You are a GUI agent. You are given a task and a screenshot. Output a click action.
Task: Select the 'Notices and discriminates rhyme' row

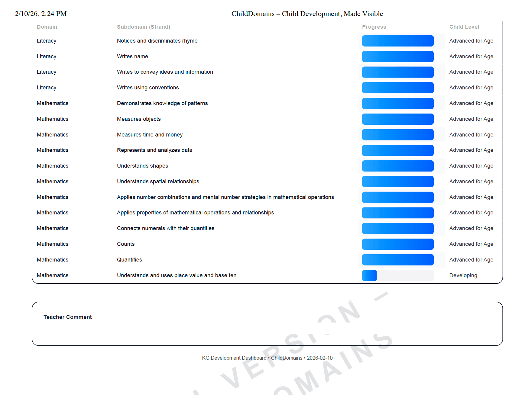pyautogui.click(x=157, y=41)
